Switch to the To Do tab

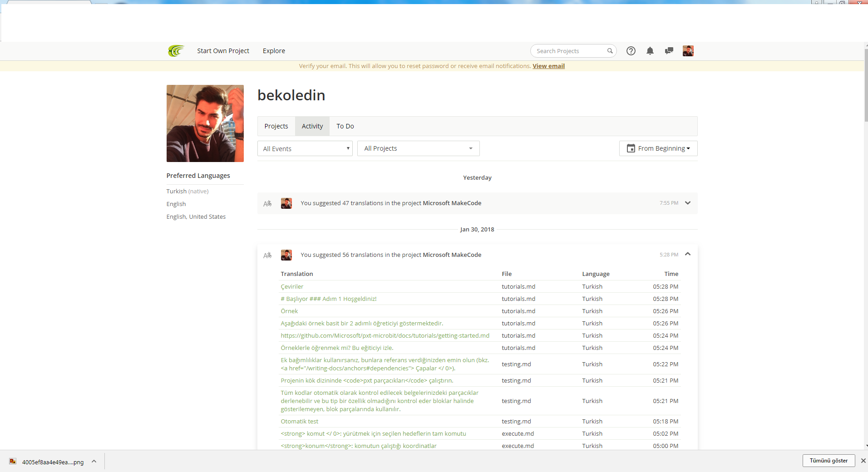pyautogui.click(x=345, y=126)
